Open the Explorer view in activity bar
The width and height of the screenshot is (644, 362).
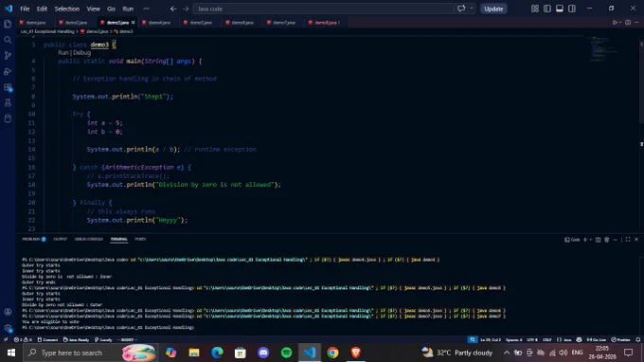coord(8,24)
